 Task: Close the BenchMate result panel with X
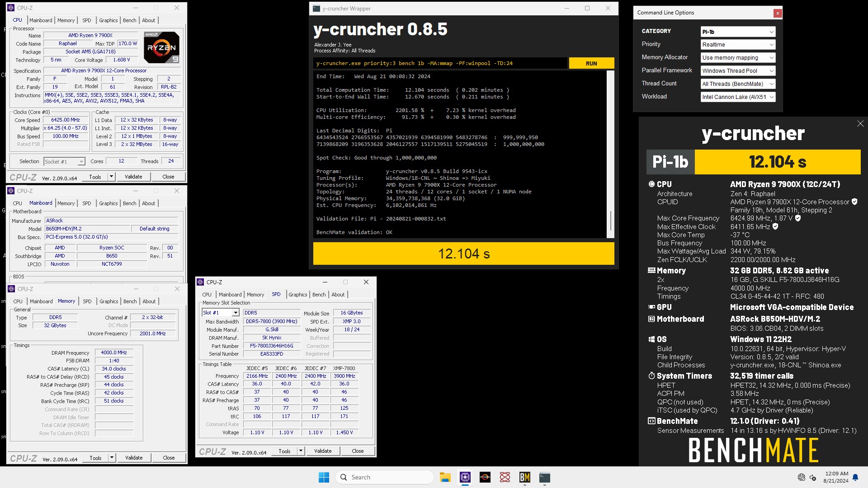[860, 123]
